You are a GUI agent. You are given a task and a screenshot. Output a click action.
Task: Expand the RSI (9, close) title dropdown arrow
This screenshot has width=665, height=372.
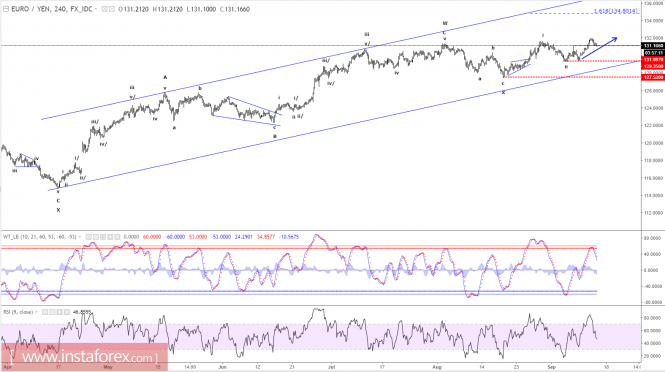tap(36, 312)
